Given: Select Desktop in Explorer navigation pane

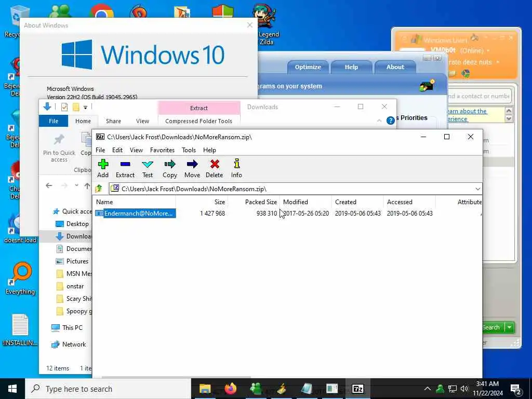Looking at the screenshot, I should (72, 224).
